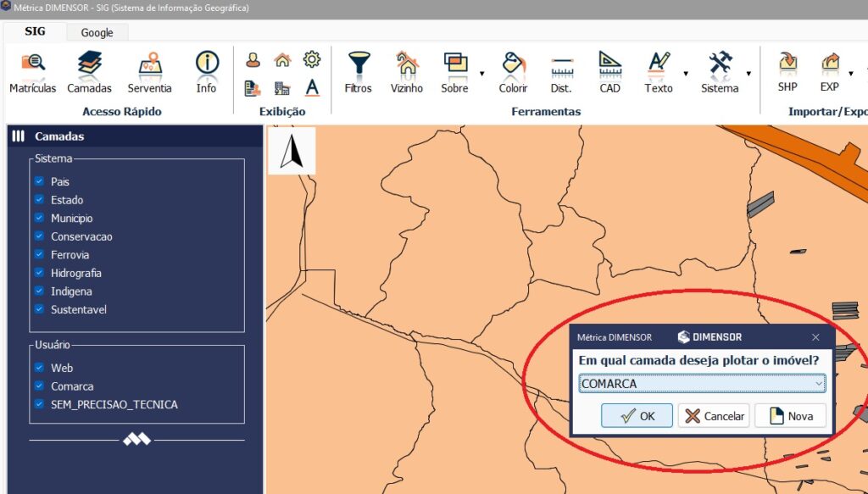This screenshot has width=868, height=494.
Task: Open the Filtros funnel tool
Action: (359, 73)
